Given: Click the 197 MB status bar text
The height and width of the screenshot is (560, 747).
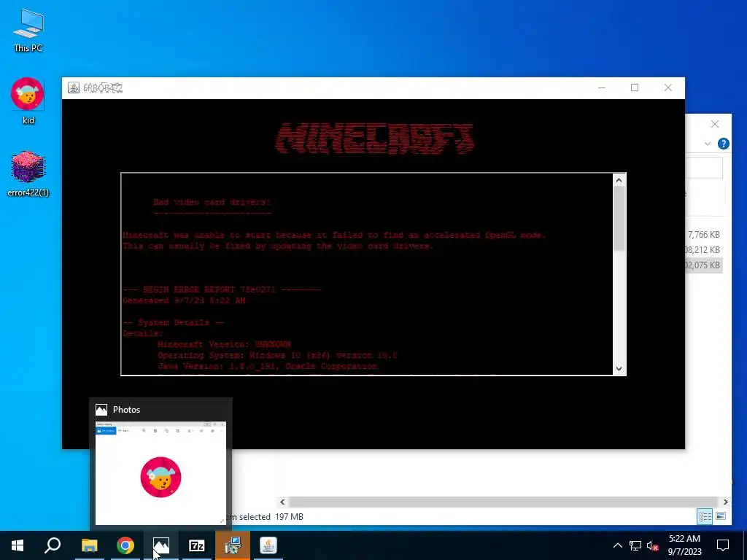Looking at the screenshot, I should tap(289, 517).
